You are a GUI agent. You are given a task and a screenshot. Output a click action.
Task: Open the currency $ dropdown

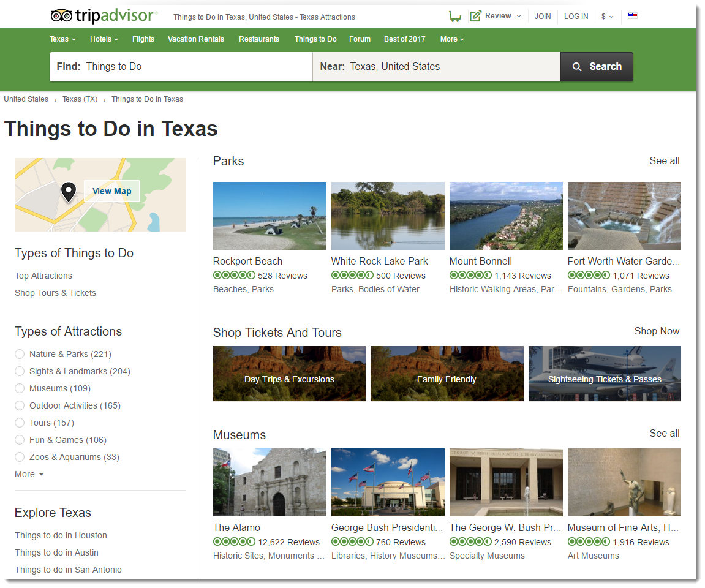pyautogui.click(x=607, y=16)
